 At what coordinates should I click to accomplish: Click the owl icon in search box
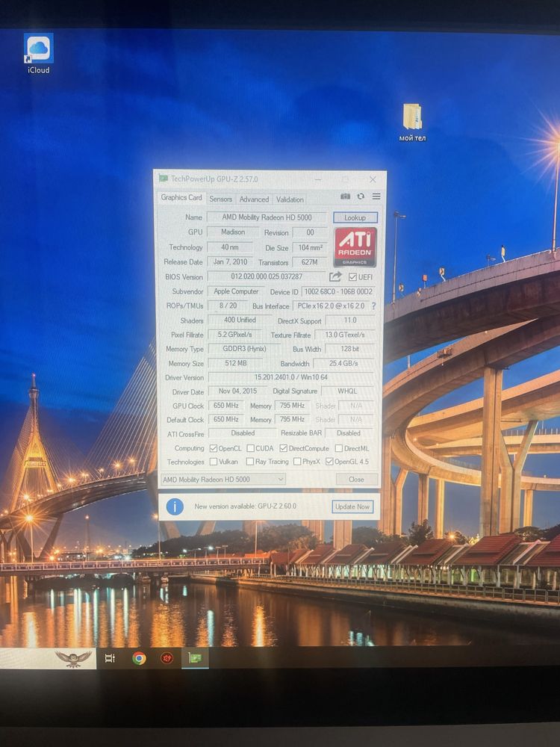(73, 658)
